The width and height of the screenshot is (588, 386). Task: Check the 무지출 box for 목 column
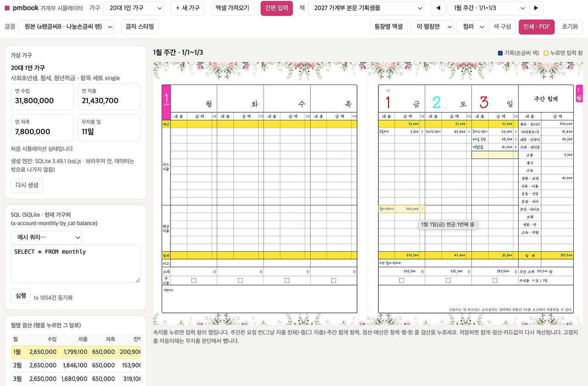pyautogui.click(x=334, y=280)
